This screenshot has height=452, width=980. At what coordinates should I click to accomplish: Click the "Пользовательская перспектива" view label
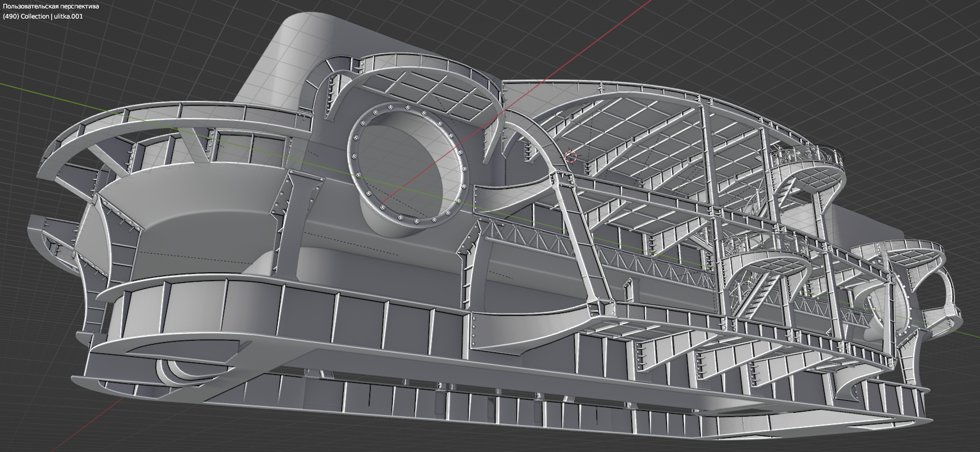(x=51, y=7)
